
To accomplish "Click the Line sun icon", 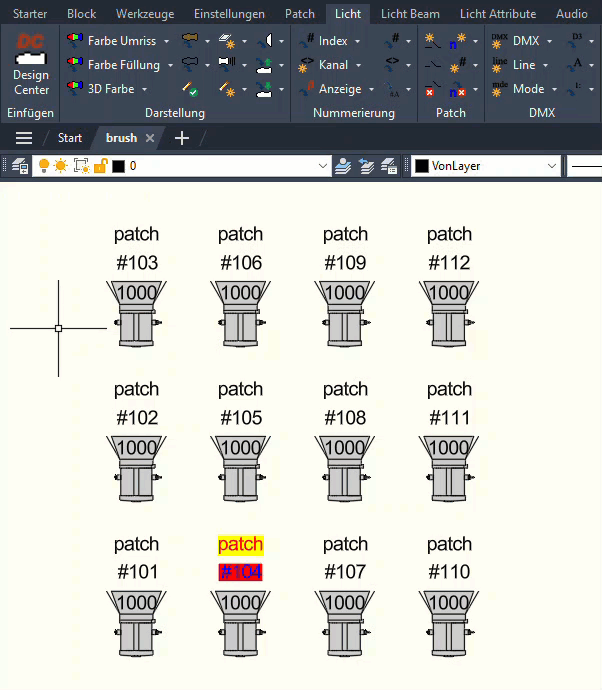I will pos(499,65).
